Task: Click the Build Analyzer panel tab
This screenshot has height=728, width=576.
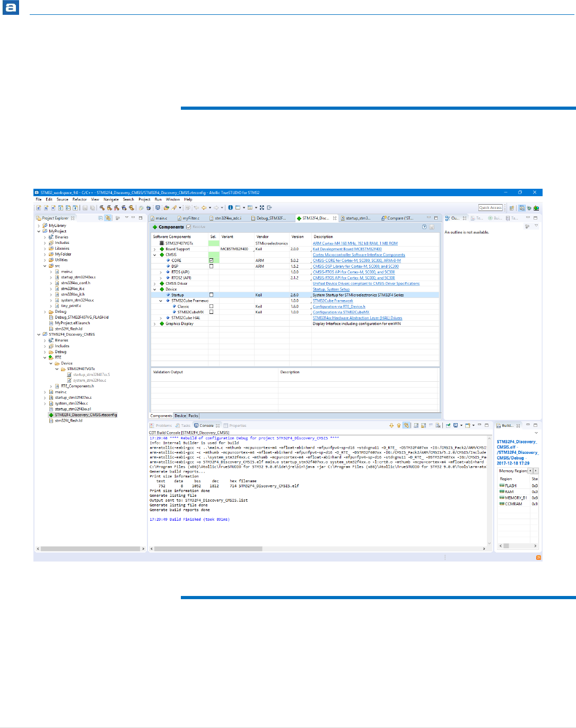Action: point(507,425)
